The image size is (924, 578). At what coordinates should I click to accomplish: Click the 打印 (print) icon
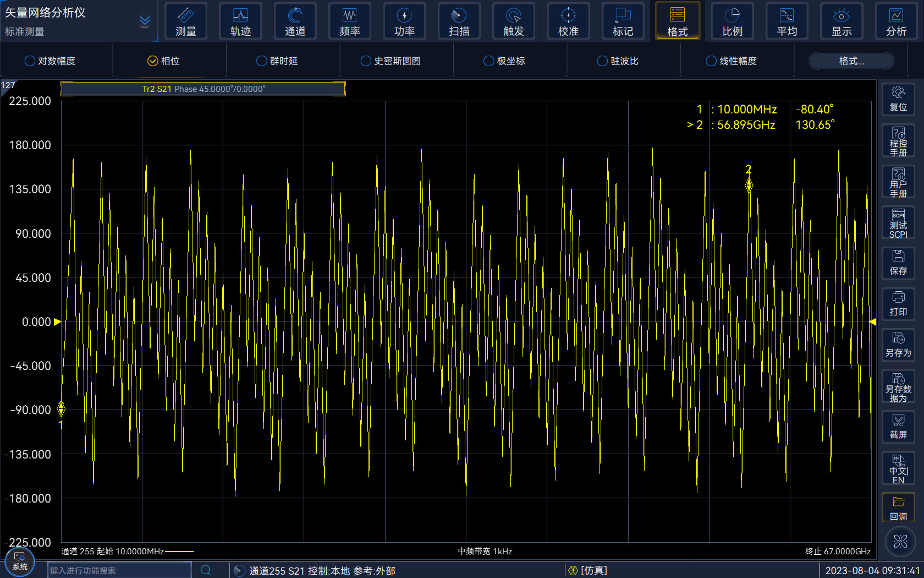point(898,304)
